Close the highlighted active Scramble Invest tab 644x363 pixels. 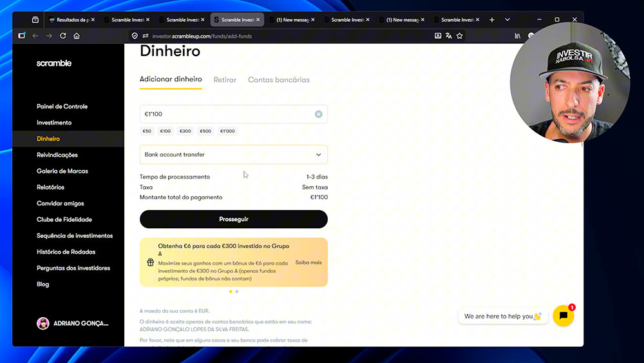point(258,20)
